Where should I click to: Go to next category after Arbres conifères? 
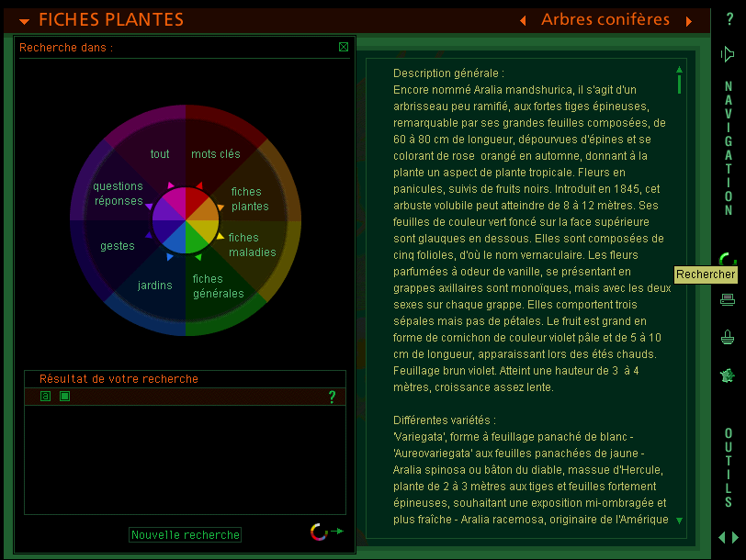coord(689,20)
